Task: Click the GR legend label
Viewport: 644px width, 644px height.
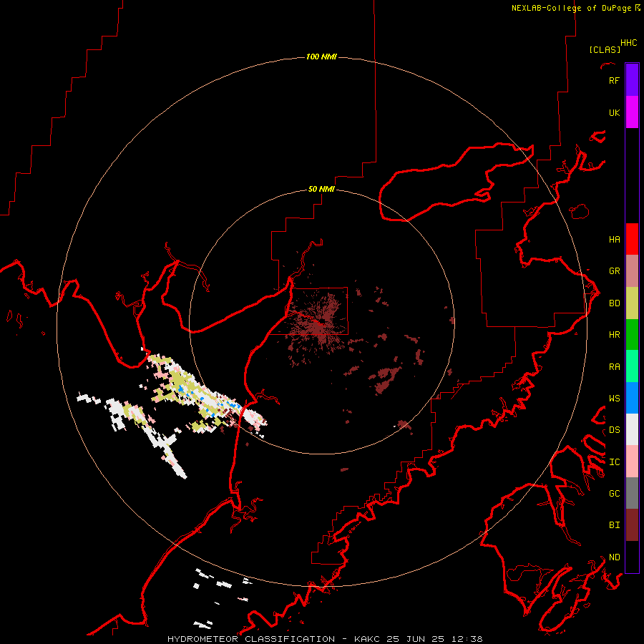Action: 614,271
